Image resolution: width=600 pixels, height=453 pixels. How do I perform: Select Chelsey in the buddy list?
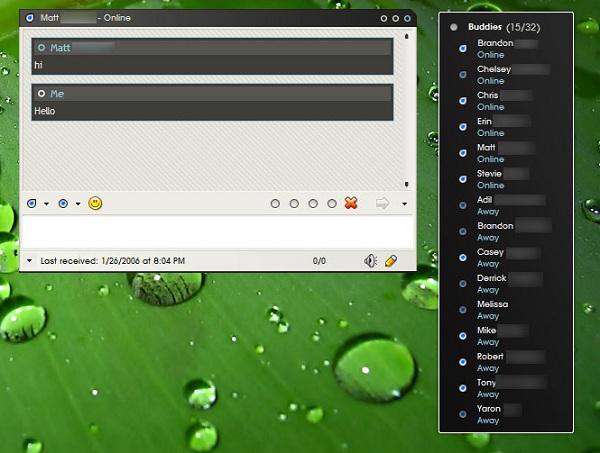pos(494,70)
